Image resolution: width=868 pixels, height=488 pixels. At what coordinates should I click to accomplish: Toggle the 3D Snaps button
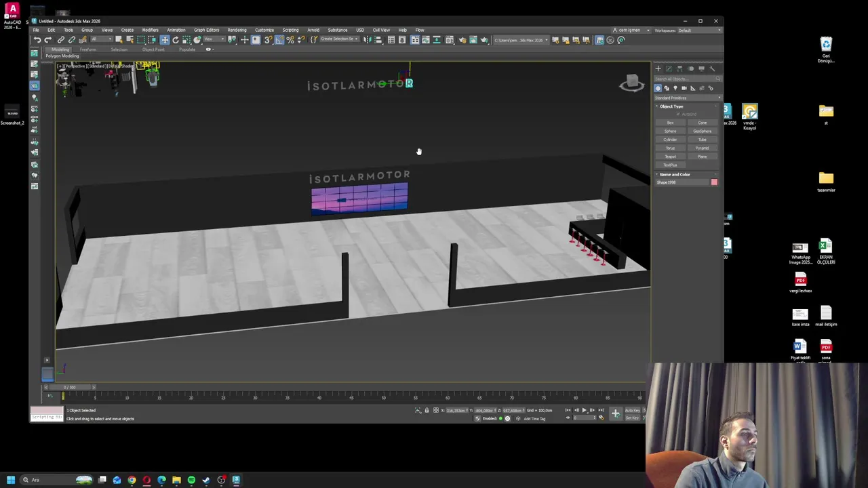267,39
